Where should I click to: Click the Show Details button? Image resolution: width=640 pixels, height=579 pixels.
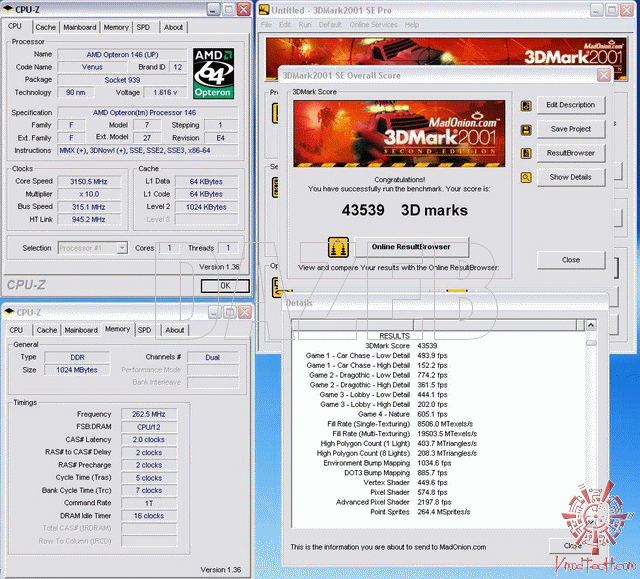(x=571, y=177)
